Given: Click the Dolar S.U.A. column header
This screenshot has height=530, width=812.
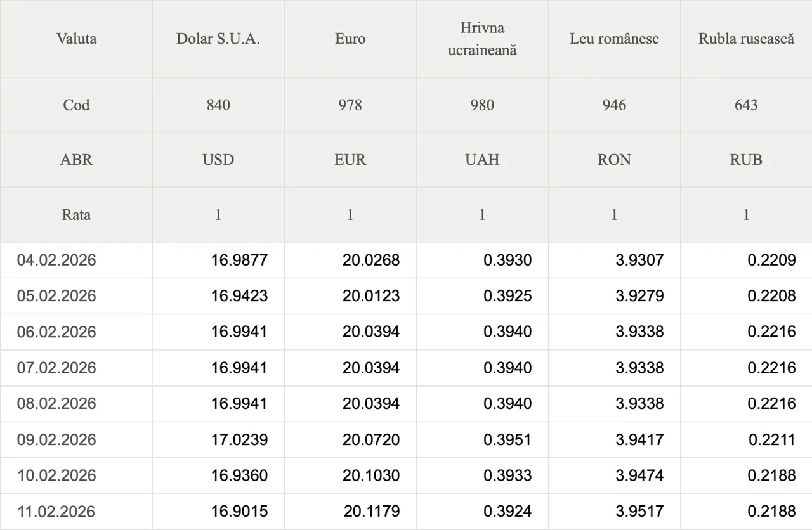Looking at the screenshot, I should point(218,39).
